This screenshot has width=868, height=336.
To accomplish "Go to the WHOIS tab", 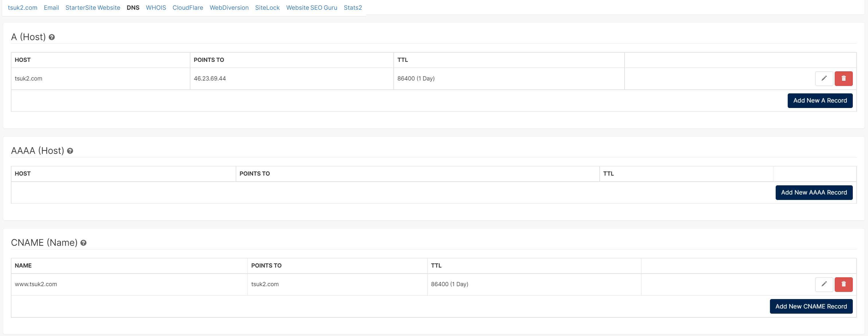I will pyautogui.click(x=156, y=7).
